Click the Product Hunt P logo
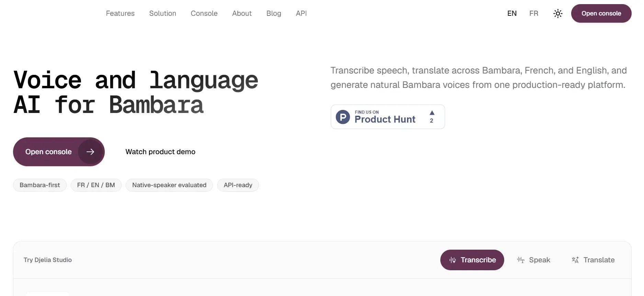The width and height of the screenshot is (644, 296). [x=343, y=117]
